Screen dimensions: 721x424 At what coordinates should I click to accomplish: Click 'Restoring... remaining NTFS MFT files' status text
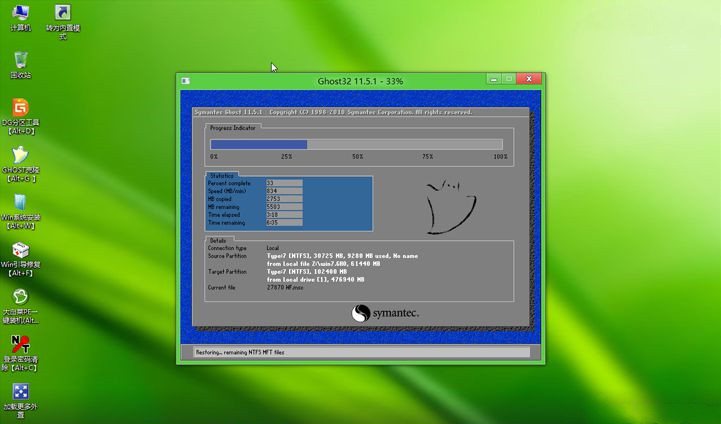240,352
